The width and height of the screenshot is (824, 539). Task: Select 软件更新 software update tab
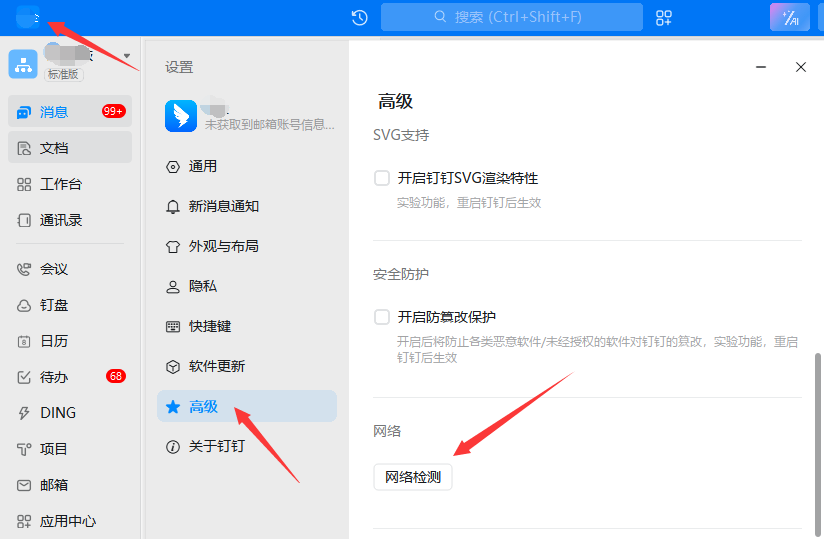pos(246,366)
